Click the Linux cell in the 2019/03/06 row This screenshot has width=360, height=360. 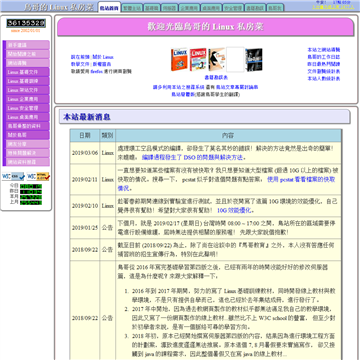(x=107, y=153)
